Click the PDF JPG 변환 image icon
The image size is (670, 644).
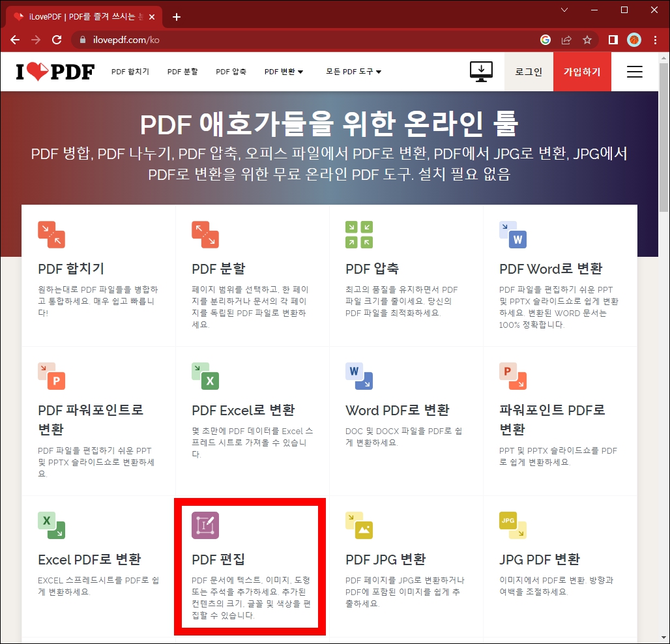click(x=358, y=525)
